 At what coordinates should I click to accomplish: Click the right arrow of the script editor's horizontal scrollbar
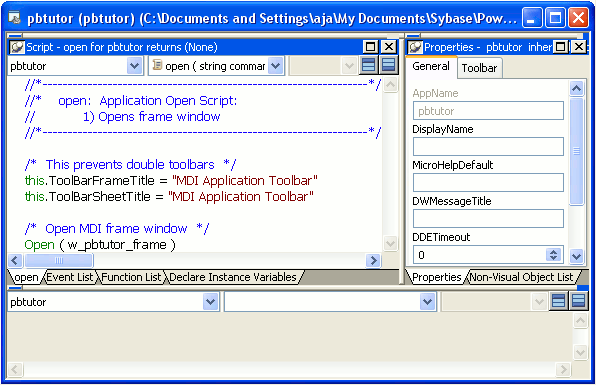point(373,260)
